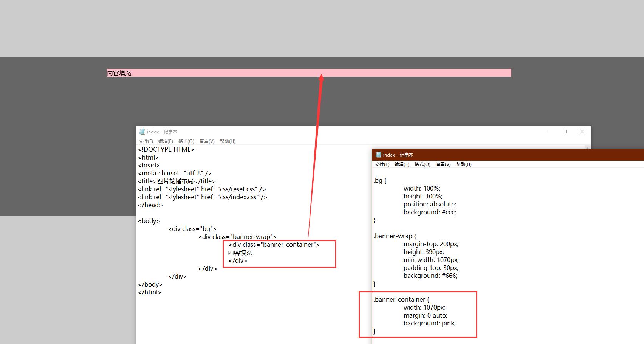Click the .bg { selector line

click(x=380, y=180)
